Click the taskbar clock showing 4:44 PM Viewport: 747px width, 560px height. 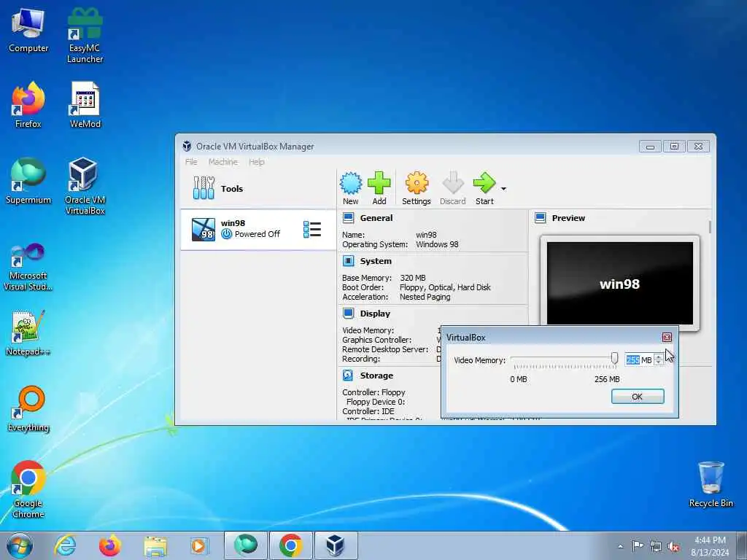pos(710,546)
